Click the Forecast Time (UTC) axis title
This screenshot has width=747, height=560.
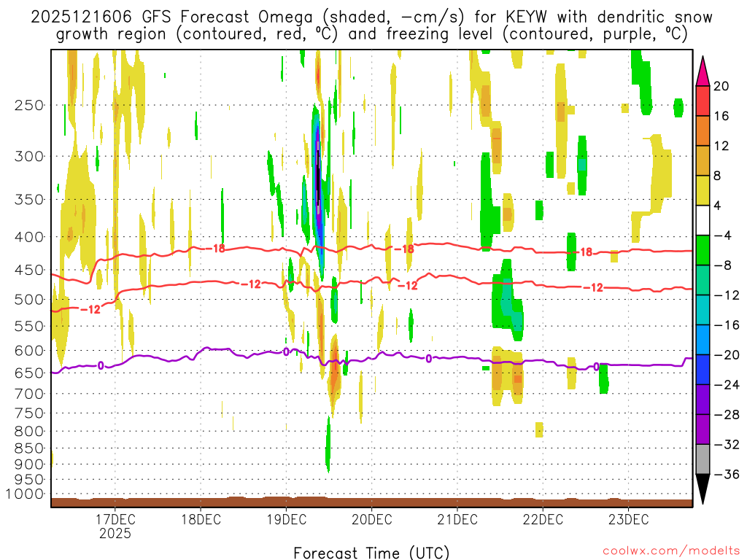pos(371,553)
